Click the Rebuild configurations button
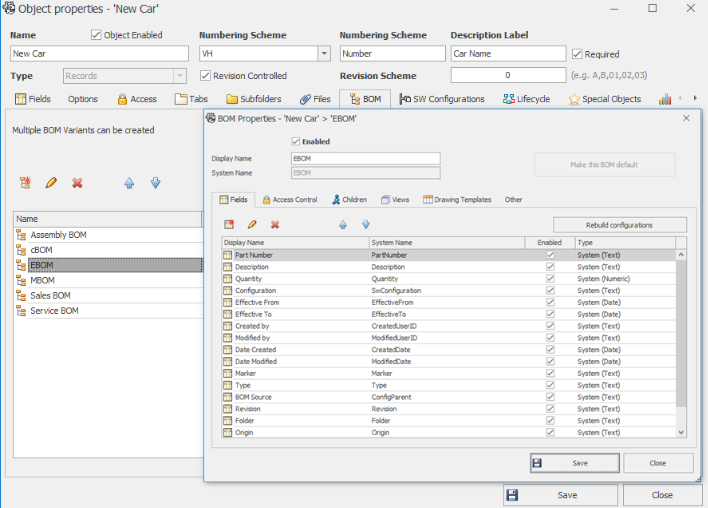708x508 pixels. point(619,225)
